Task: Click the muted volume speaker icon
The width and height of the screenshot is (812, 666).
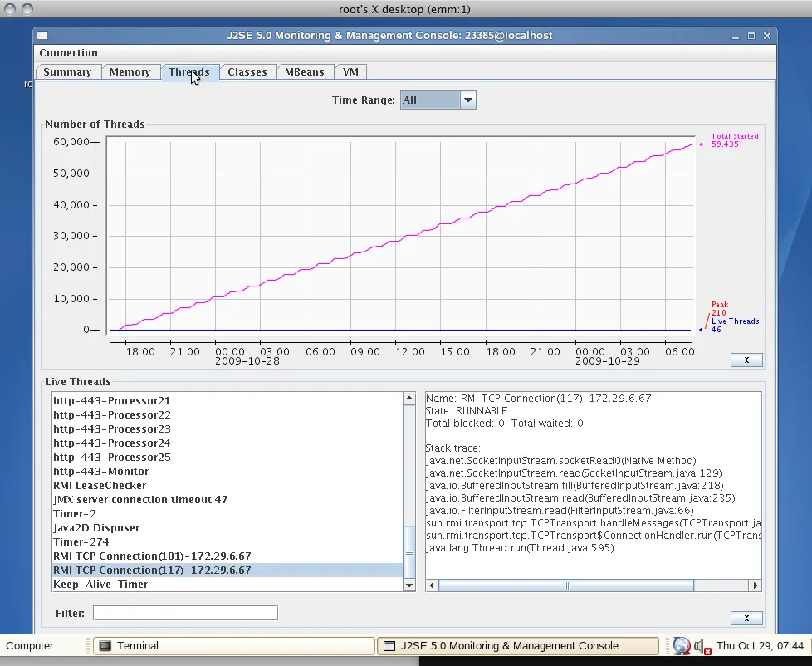Action: click(x=701, y=646)
